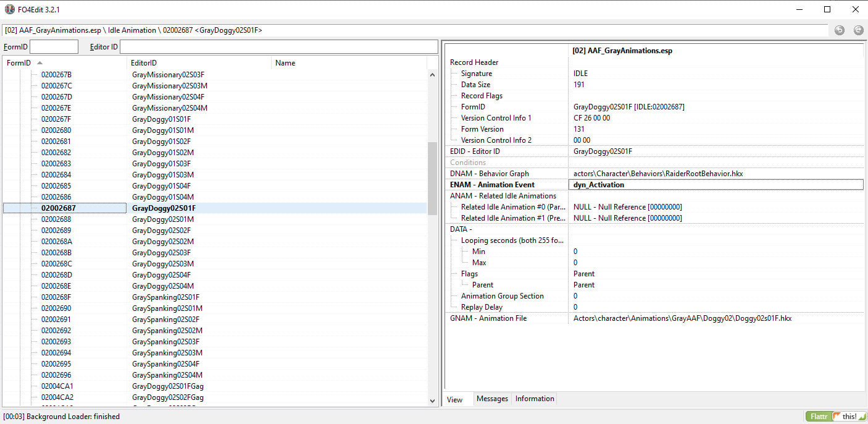This screenshot has height=424, width=868.
Task: Click Related Idle Animation #1 NULL value
Action: 628,218
